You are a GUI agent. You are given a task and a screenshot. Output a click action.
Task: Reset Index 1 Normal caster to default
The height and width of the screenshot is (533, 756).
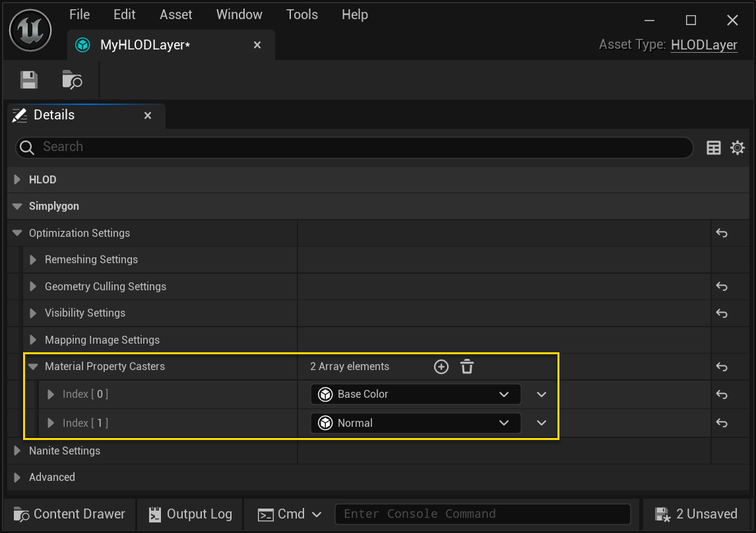point(722,423)
